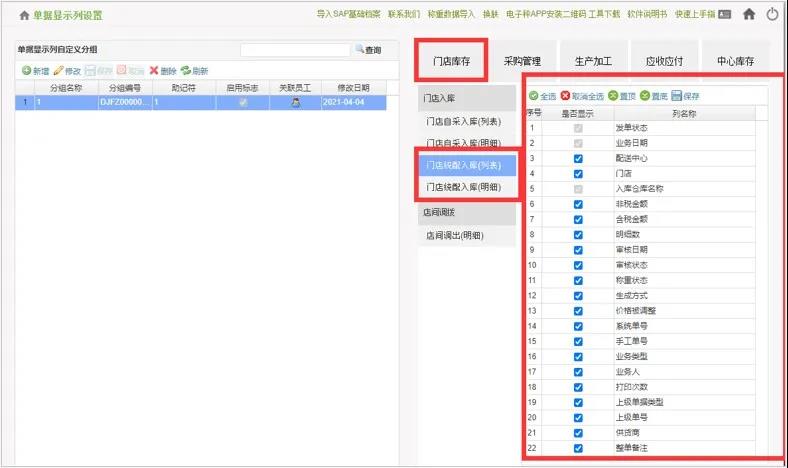
Task: Toggle the 整单备注 display checkbox
Action: (x=578, y=448)
